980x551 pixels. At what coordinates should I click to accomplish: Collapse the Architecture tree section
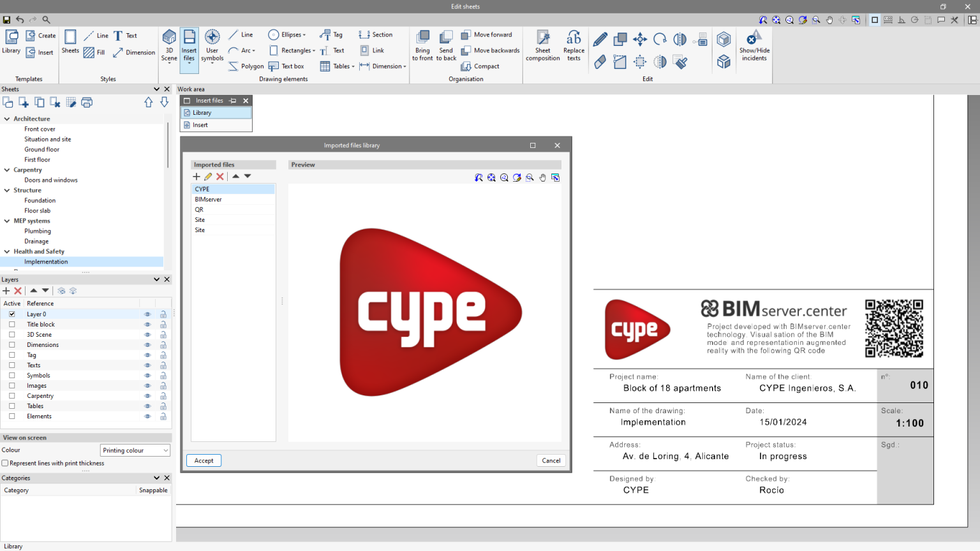(x=6, y=118)
